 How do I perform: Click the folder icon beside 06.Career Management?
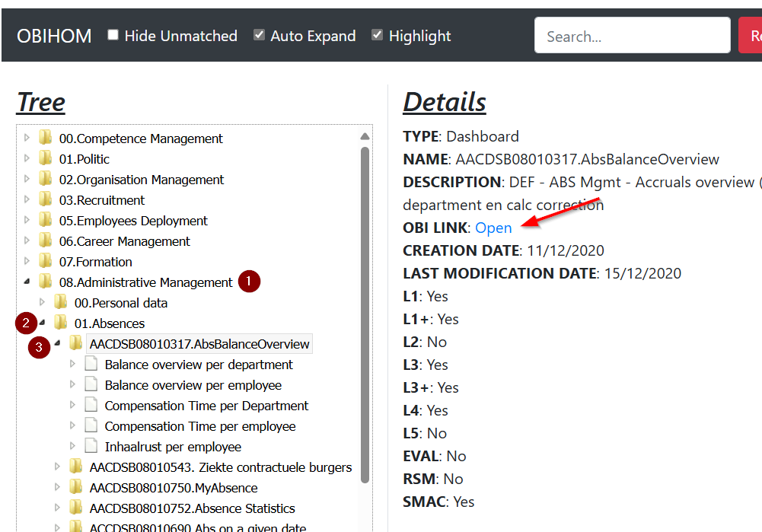[x=46, y=241]
